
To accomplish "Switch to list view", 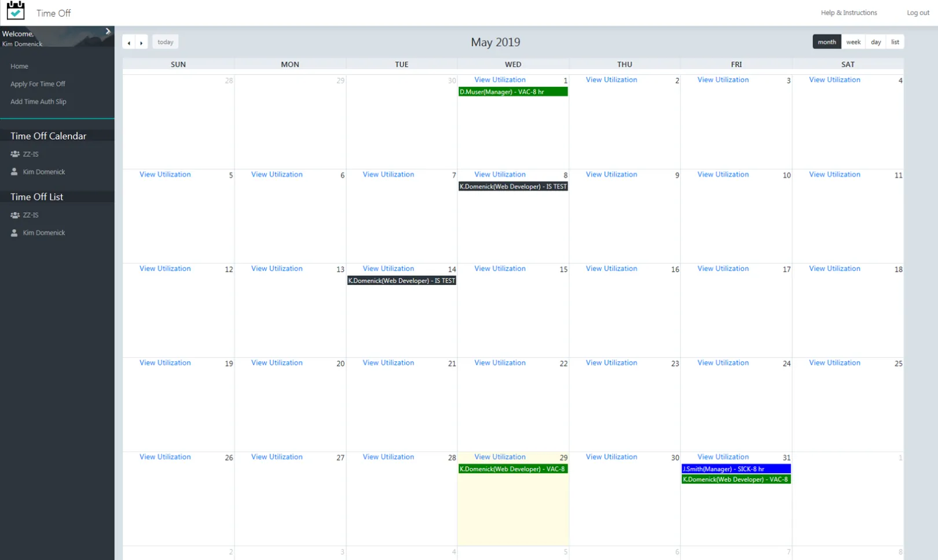I will [895, 42].
